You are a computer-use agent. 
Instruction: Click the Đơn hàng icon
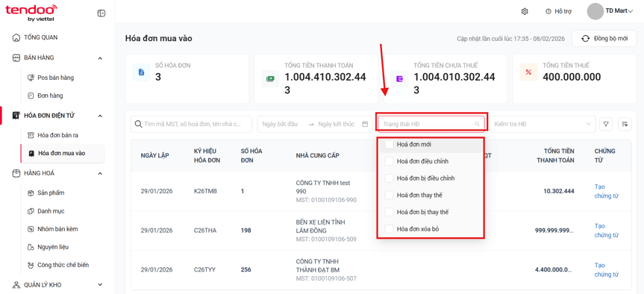30,96
